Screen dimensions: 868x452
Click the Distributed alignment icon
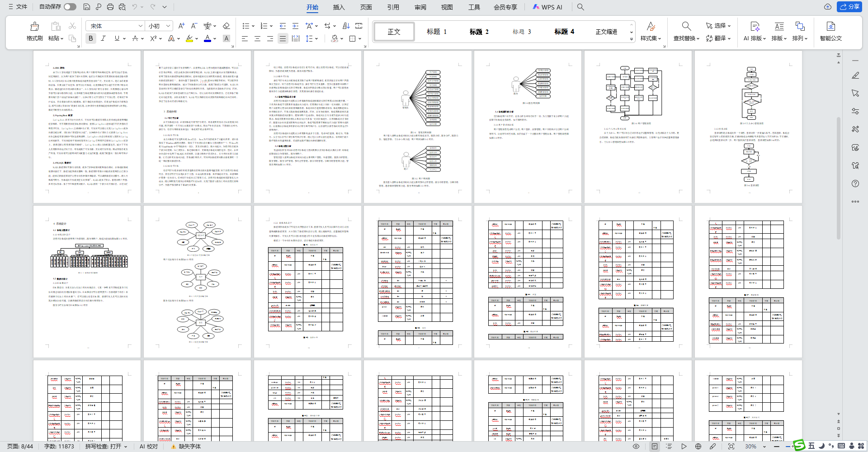295,38
